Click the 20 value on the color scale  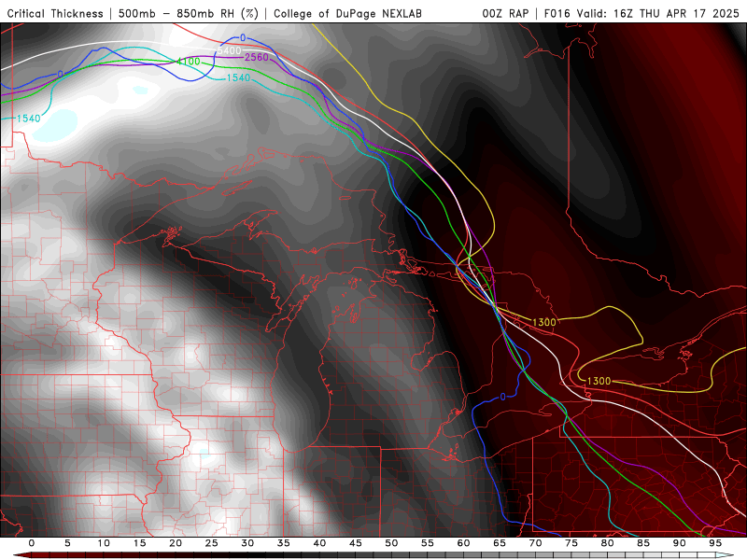point(176,543)
